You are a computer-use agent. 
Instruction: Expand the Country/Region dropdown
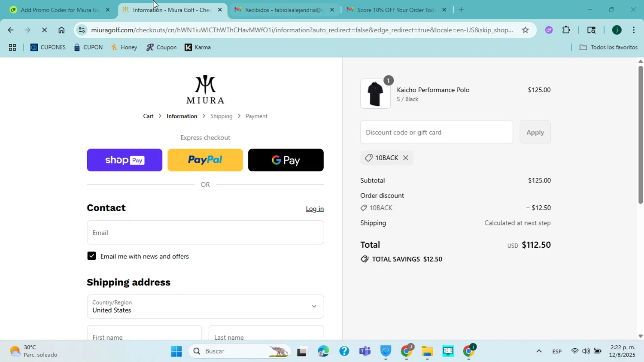click(205, 307)
